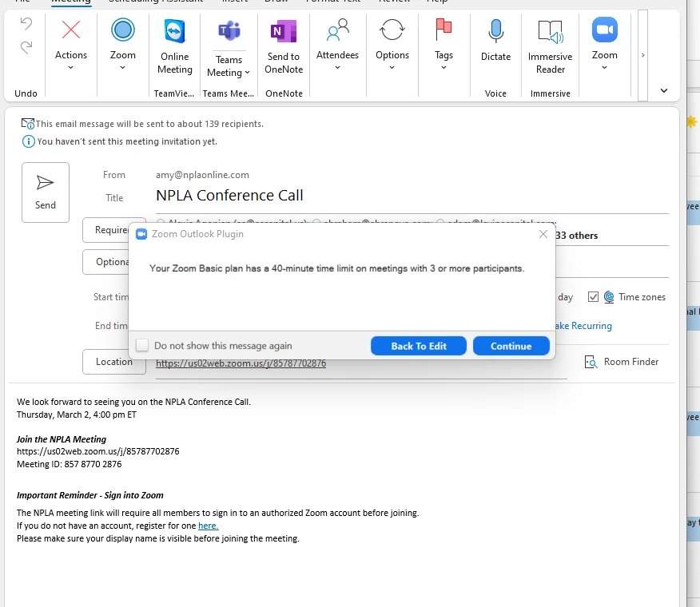Click the 40-minute time limit message text

(337, 268)
